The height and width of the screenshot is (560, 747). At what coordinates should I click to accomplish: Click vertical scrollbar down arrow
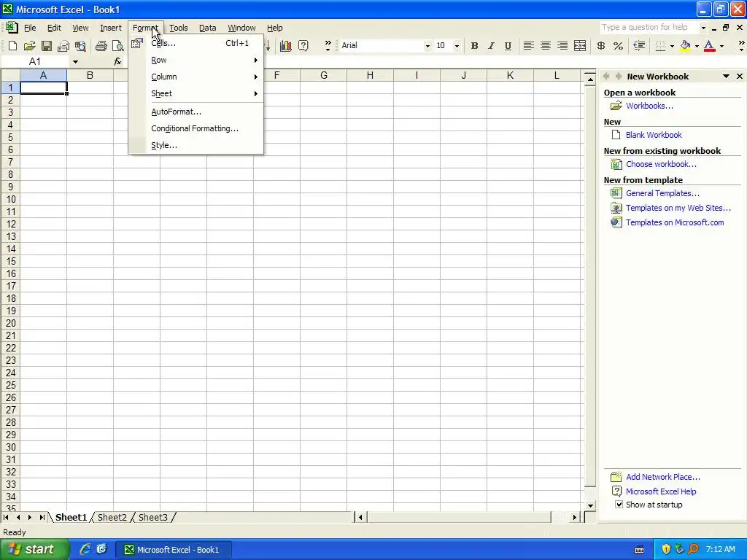click(590, 506)
